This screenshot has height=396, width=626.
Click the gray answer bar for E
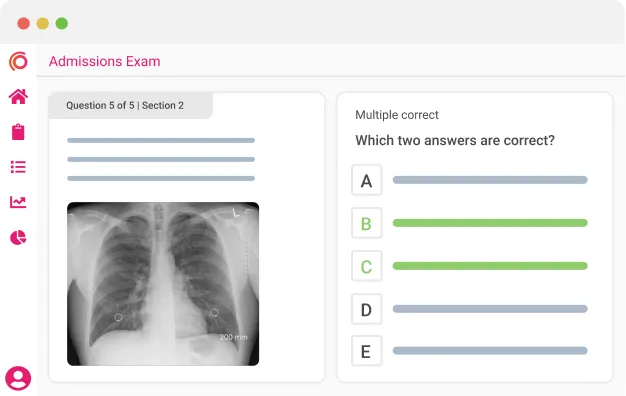pos(490,351)
